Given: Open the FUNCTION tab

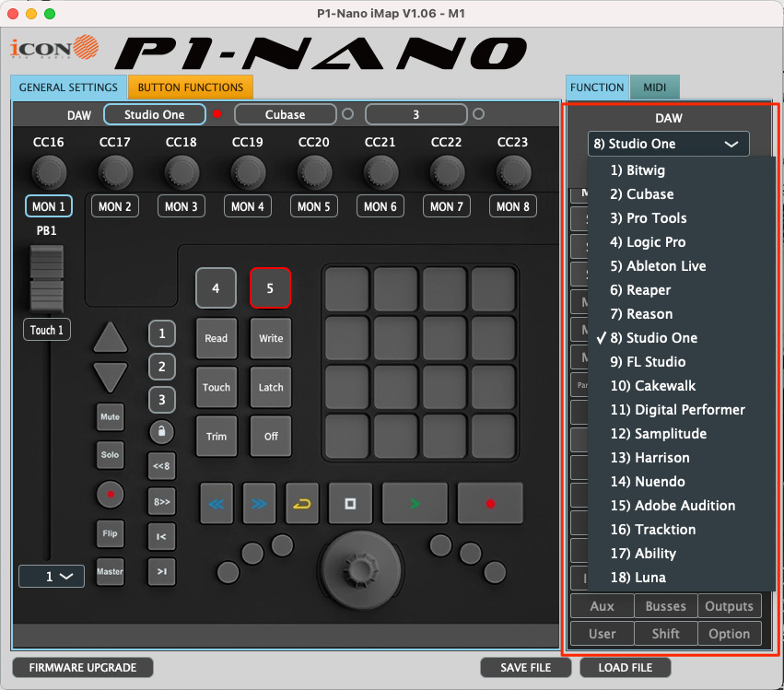Looking at the screenshot, I should (x=597, y=87).
